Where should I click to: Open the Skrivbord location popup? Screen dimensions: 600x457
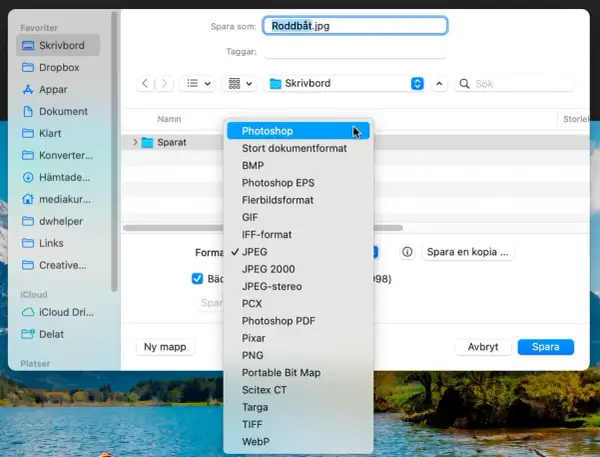point(345,83)
